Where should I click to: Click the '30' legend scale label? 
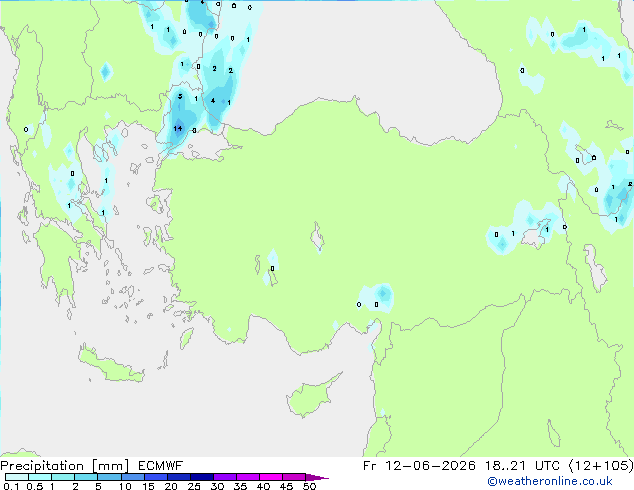tap(217, 486)
